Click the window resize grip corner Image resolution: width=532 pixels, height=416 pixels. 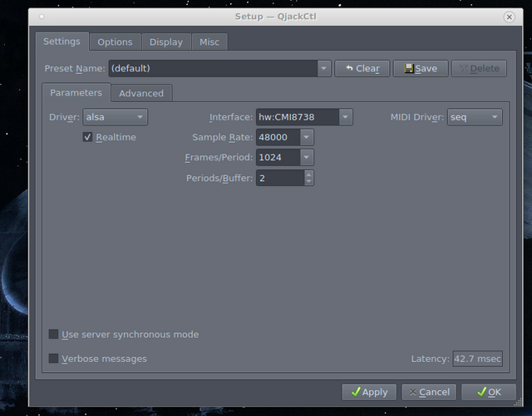tap(519, 403)
